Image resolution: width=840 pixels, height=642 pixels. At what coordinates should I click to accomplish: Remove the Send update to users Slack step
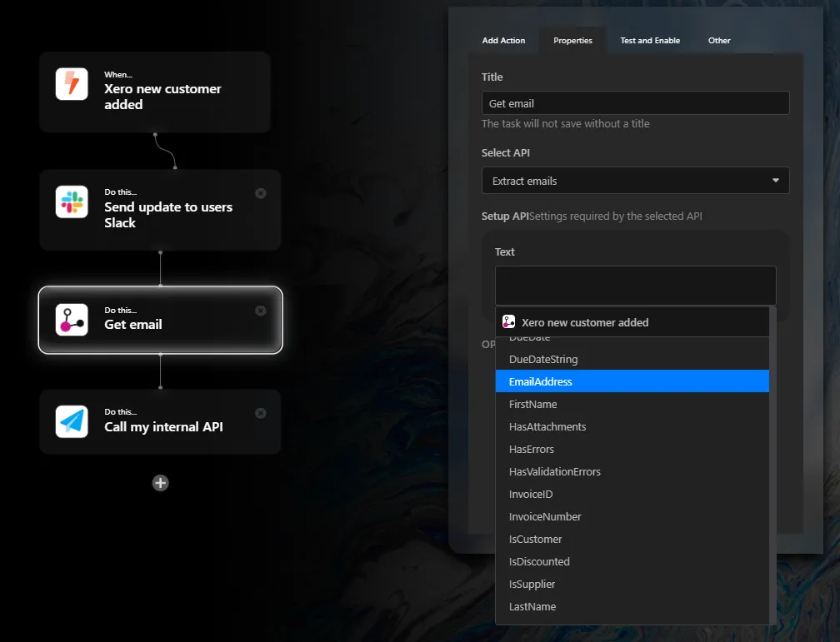tap(261, 193)
